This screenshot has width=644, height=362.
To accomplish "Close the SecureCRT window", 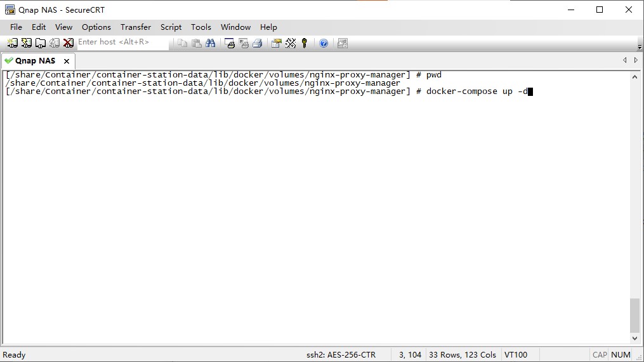I will 628,10.
